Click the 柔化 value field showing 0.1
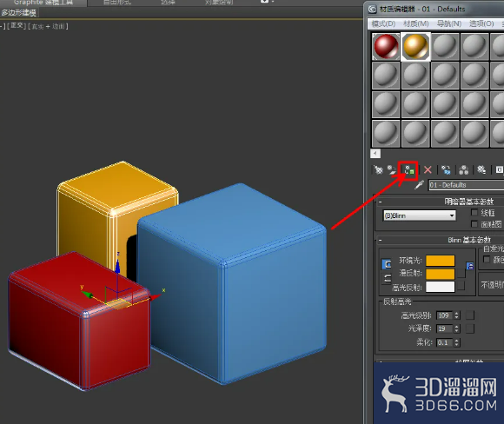The height and width of the screenshot is (424, 504). [x=445, y=342]
